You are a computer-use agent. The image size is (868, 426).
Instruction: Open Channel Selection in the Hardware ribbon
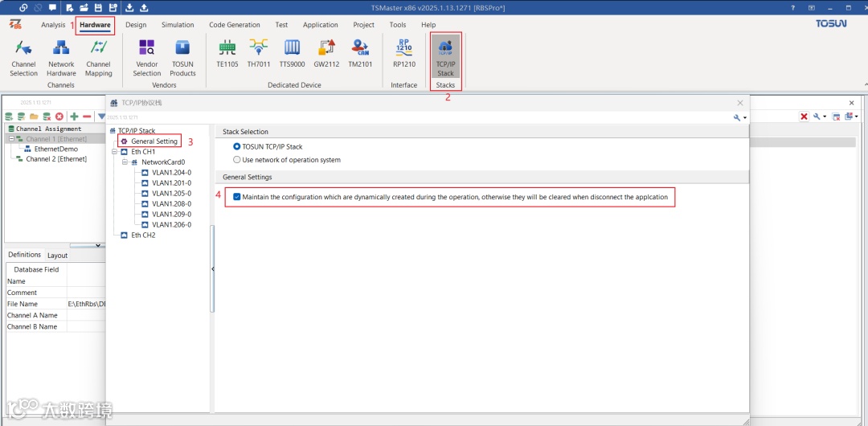(24, 58)
